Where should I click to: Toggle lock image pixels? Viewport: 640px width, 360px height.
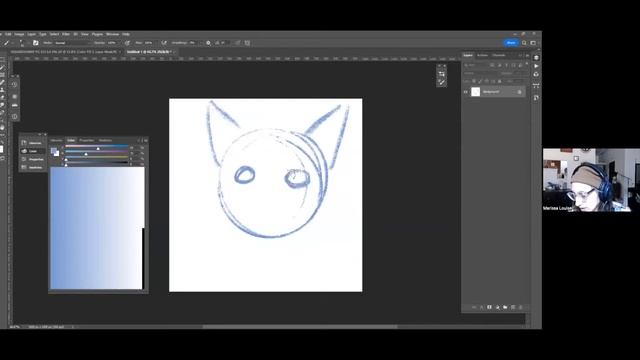click(480, 81)
